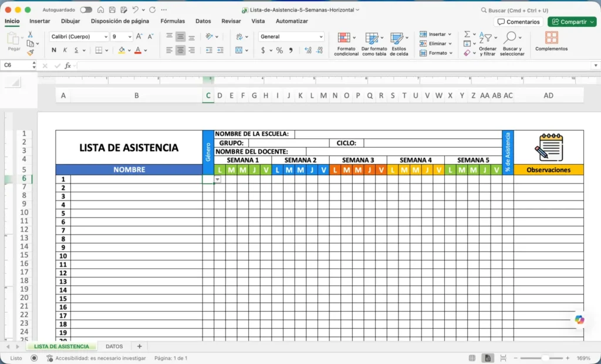Click the Home icon in title bar
The height and width of the screenshot is (364, 601).
click(100, 10)
